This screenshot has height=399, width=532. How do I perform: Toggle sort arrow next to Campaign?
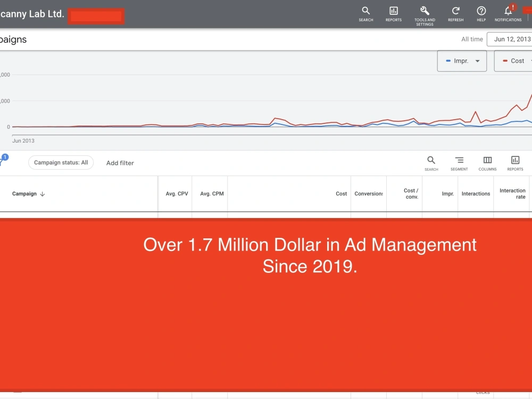pos(43,194)
